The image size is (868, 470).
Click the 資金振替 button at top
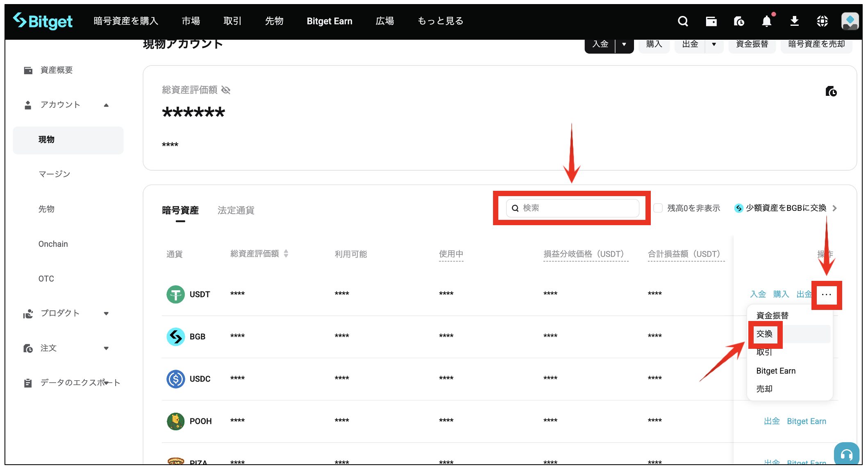point(752,44)
